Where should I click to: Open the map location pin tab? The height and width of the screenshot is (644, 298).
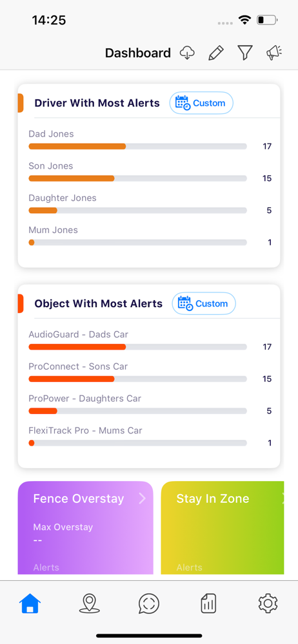(89, 604)
